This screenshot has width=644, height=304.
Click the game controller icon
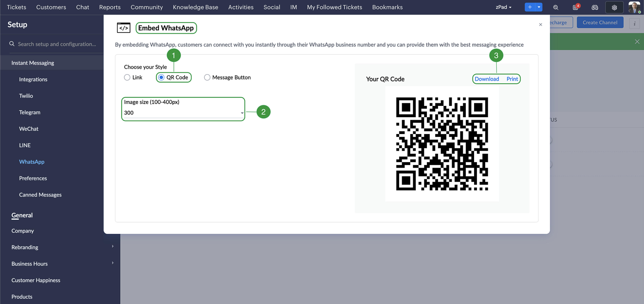[x=595, y=7]
